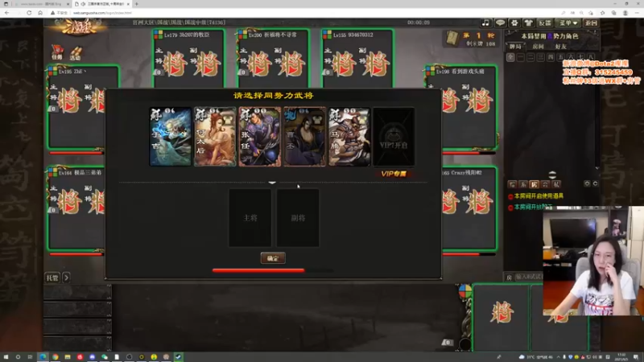Select the 八 seat filter button

(591, 57)
